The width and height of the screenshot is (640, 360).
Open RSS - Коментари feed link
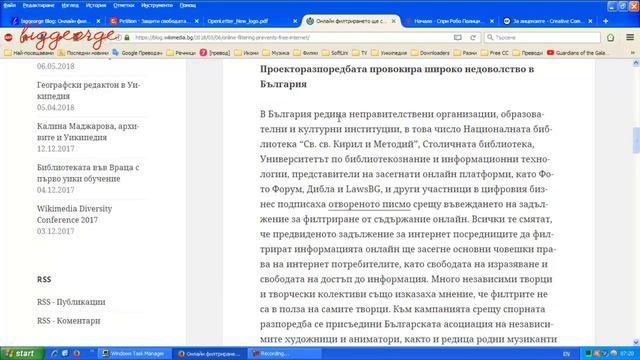pos(69,321)
